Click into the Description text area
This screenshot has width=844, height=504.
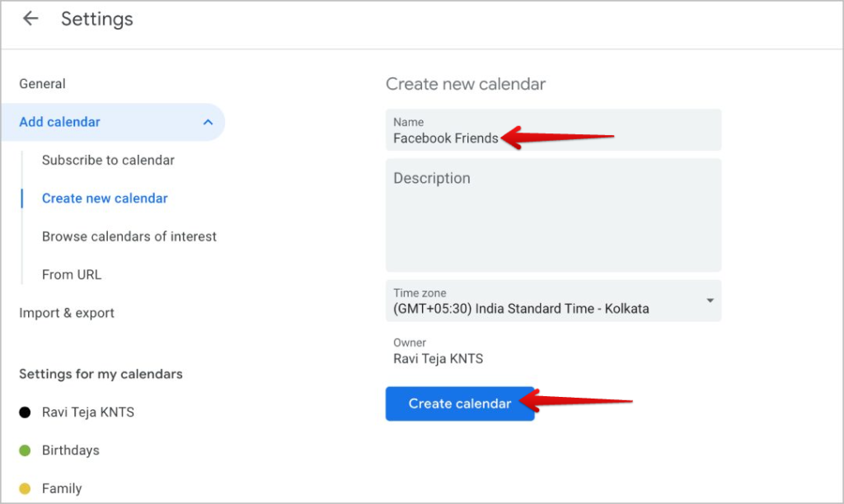pos(553,215)
